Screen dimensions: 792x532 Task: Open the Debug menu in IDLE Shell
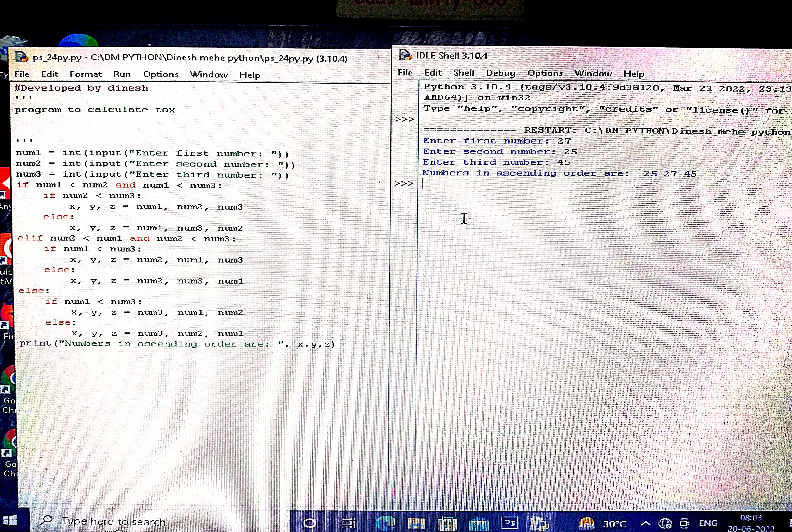point(500,73)
